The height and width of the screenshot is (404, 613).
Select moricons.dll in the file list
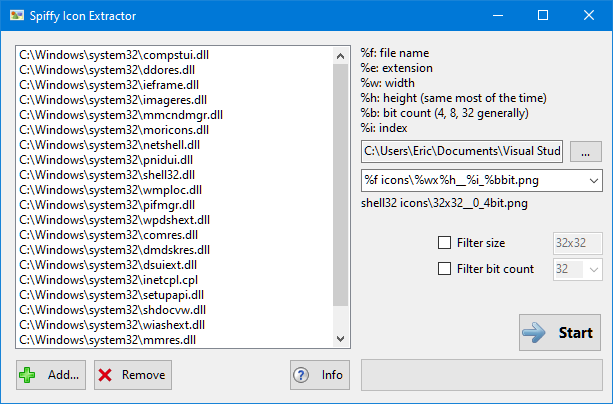click(114, 130)
